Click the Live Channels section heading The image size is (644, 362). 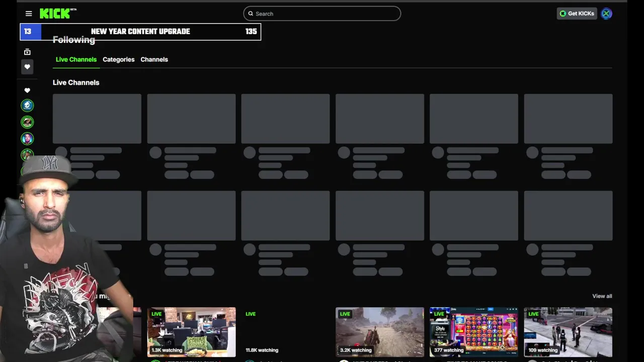coord(76,82)
